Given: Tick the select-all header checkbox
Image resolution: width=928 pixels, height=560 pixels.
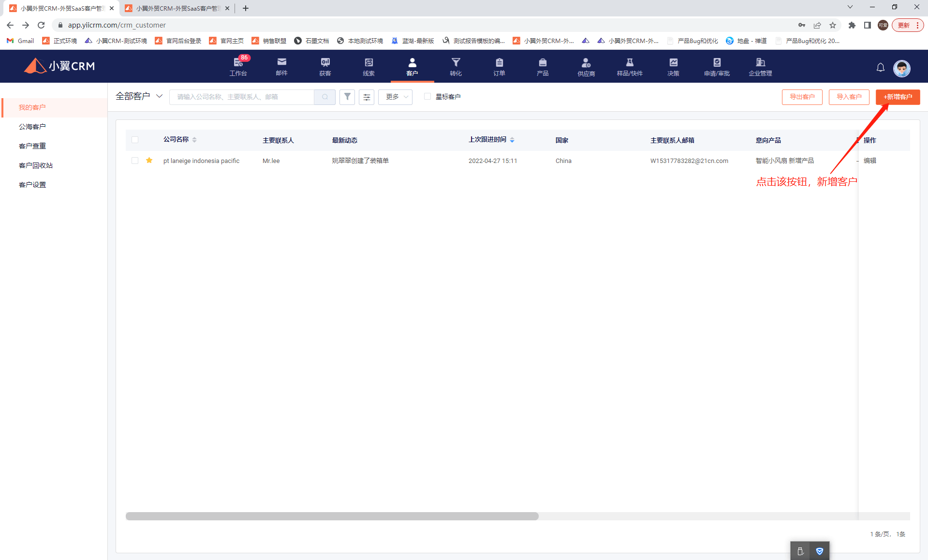Looking at the screenshot, I should click(x=135, y=140).
